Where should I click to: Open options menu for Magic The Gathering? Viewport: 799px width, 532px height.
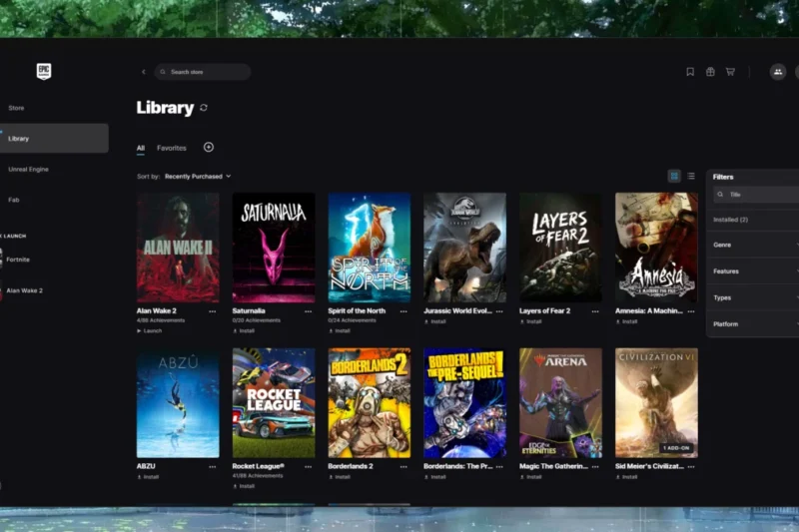pyautogui.click(x=595, y=467)
